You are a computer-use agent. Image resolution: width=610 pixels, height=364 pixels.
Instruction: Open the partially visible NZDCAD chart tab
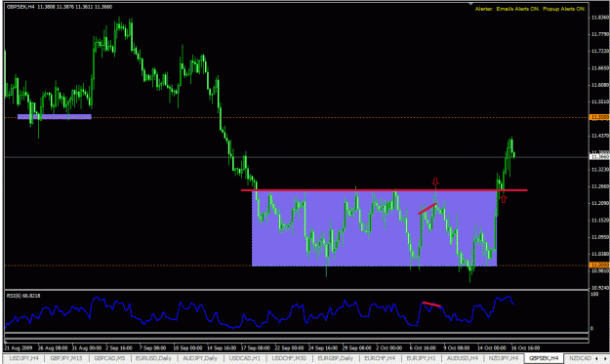[580, 358]
